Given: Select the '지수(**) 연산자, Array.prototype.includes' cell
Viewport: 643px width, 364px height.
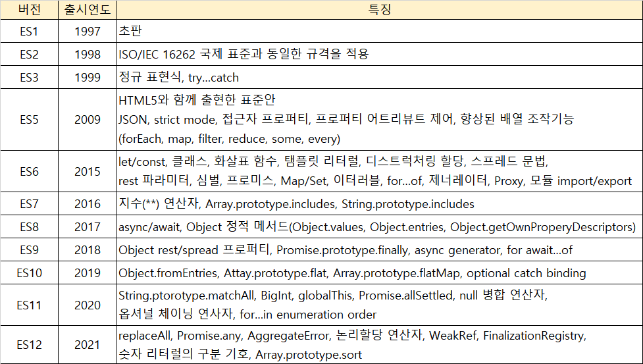Looking at the screenshot, I should (x=379, y=204).
